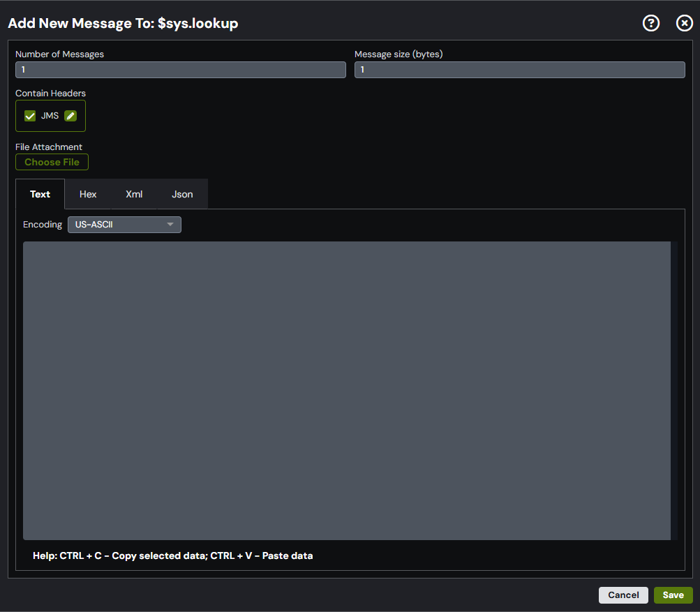Click the dialog title '$sys.lookup' text
700x612 pixels.
coord(198,23)
